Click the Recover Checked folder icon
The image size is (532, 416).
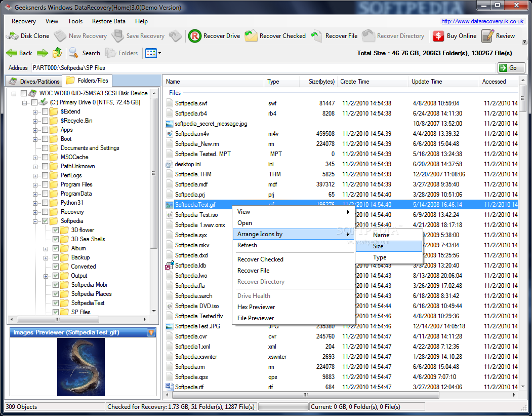(x=251, y=36)
